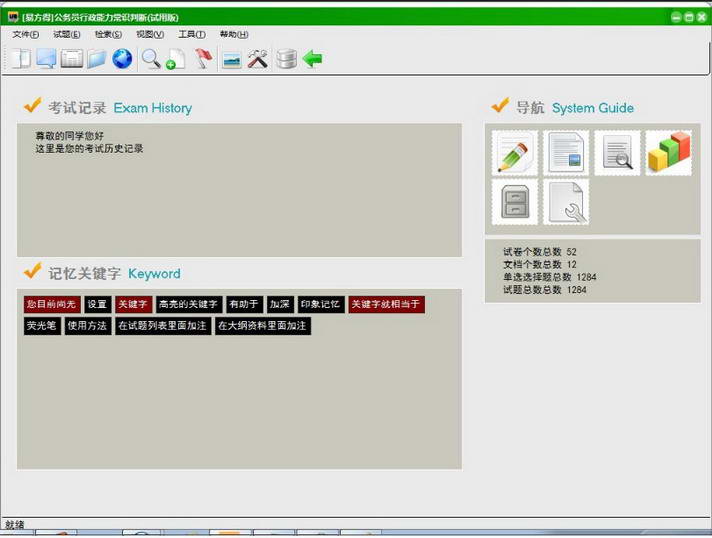The image size is (712, 538).
Task: Click the blue globe toolbar icon
Action: click(x=122, y=59)
